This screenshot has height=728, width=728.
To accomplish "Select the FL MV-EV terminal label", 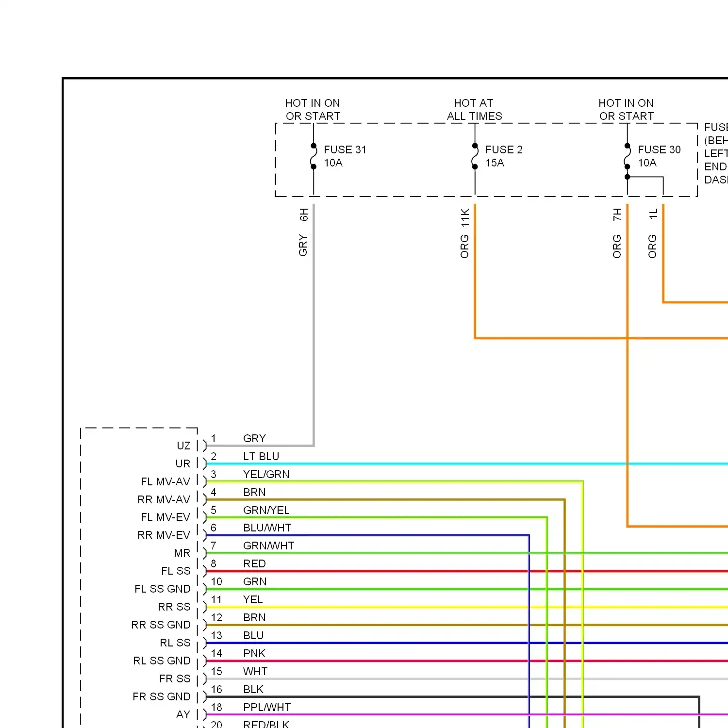I will pyautogui.click(x=165, y=517).
